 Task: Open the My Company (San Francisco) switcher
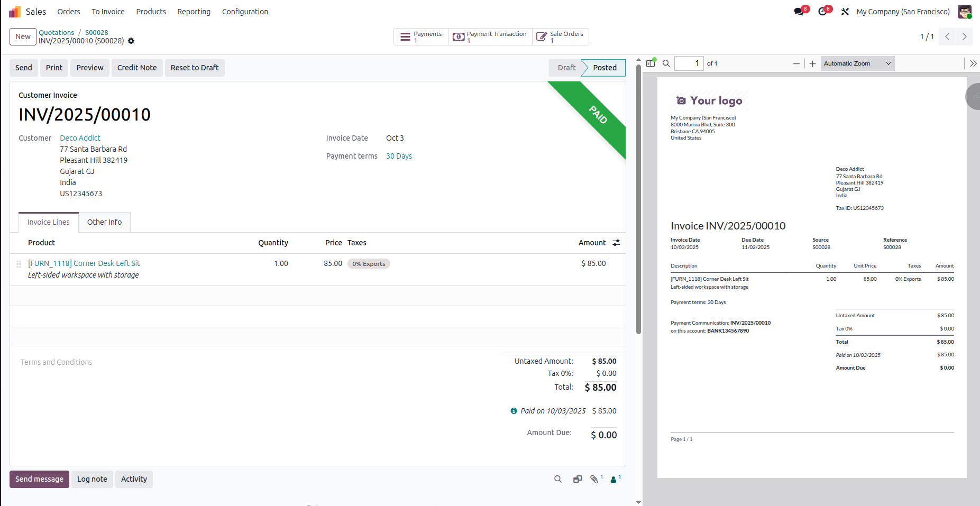click(x=903, y=12)
